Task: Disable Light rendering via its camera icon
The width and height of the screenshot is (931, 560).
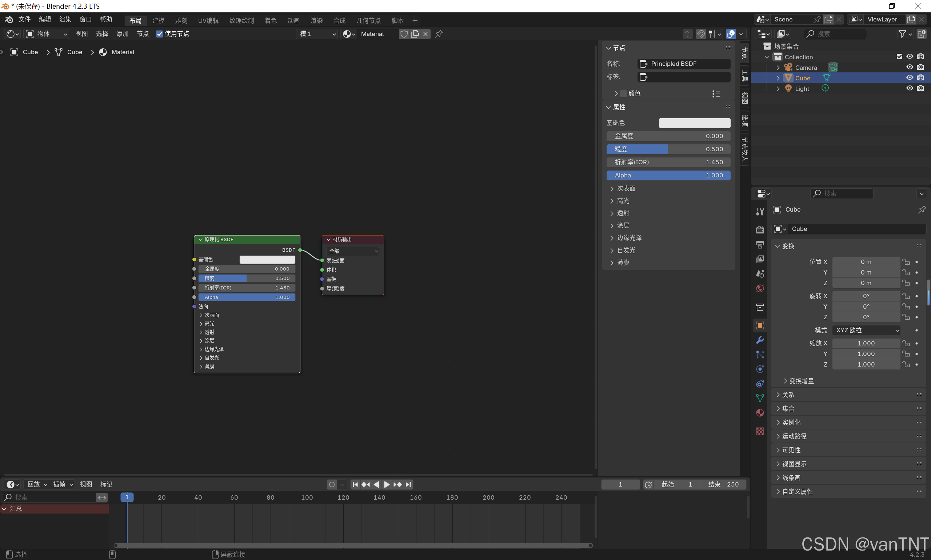Action: tap(920, 88)
